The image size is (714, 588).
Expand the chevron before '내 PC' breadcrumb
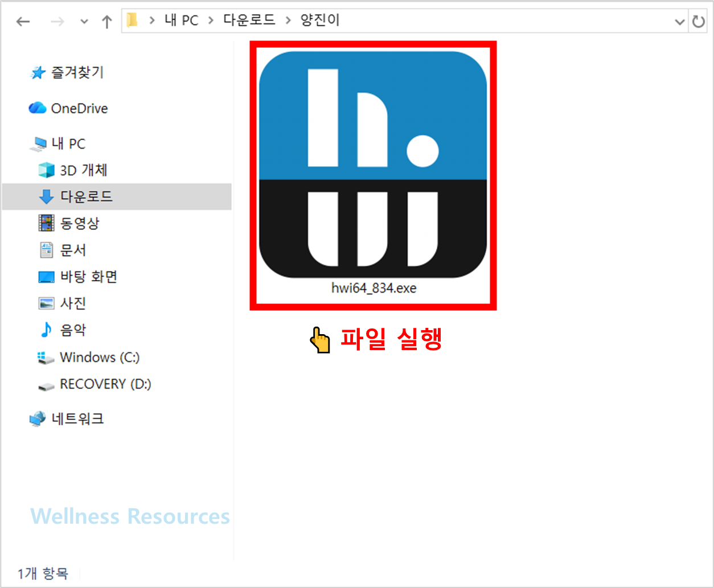coord(152,20)
